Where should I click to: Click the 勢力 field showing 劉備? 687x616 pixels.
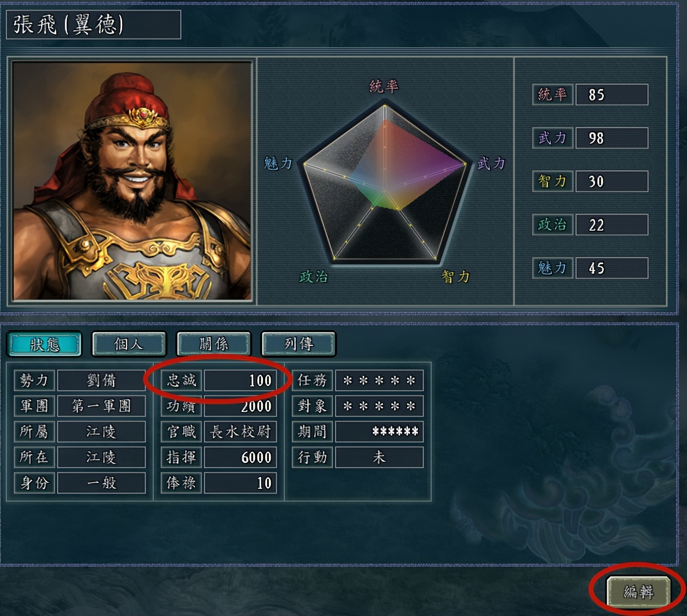[102, 380]
